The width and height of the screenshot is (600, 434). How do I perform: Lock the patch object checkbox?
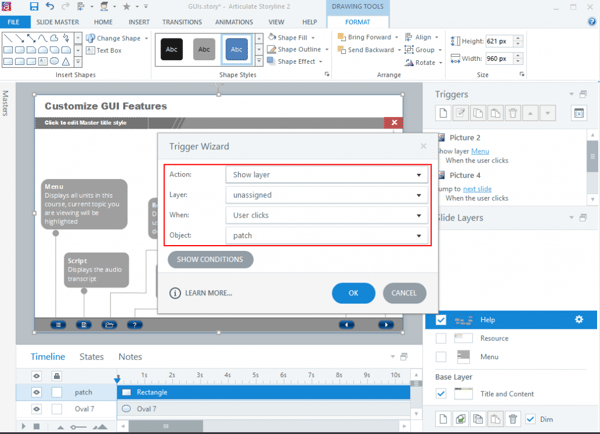(x=57, y=392)
